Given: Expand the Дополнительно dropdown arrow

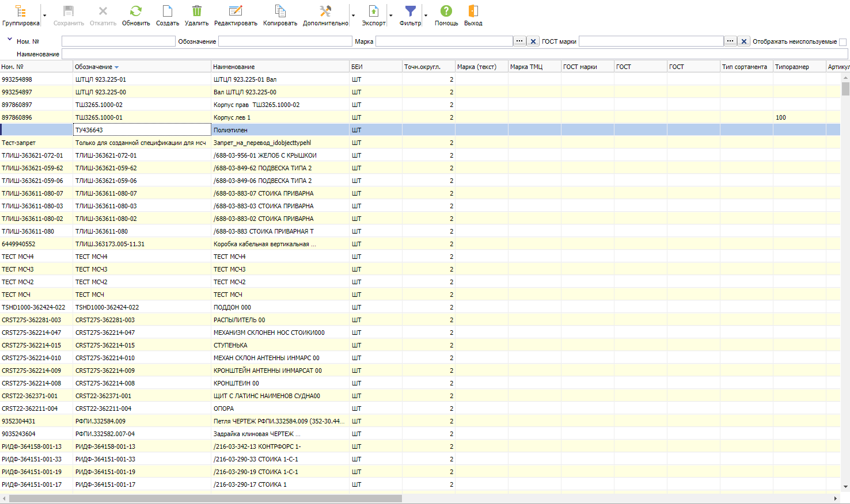Looking at the screenshot, I should tap(354, 16).
